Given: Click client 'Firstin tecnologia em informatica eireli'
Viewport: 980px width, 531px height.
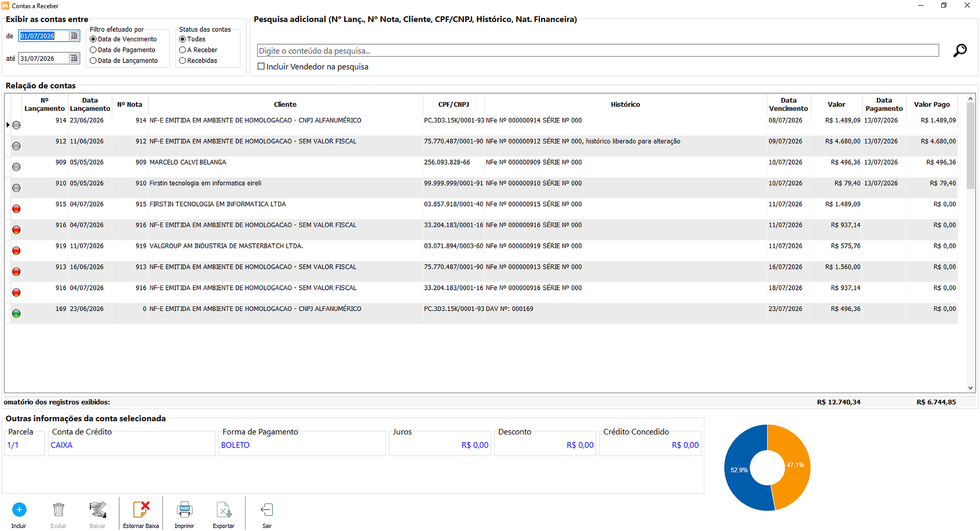Looking at the screenshot, I should point(205,183).
